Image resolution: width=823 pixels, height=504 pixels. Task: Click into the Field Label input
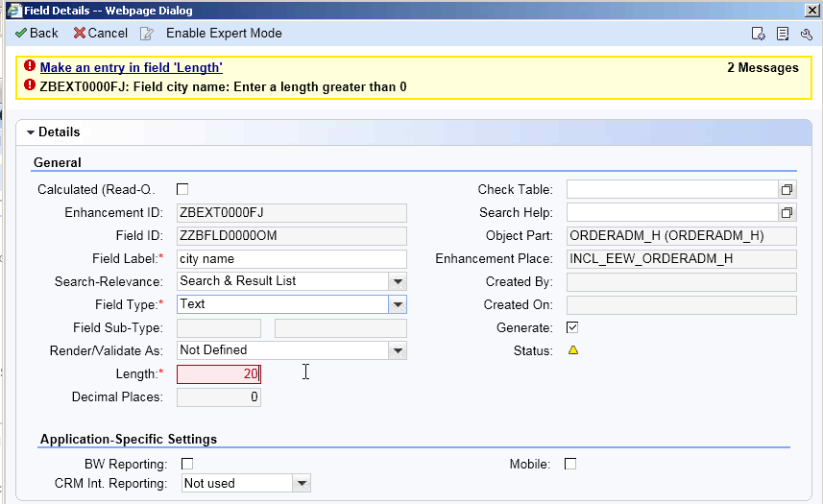[291, 258]
